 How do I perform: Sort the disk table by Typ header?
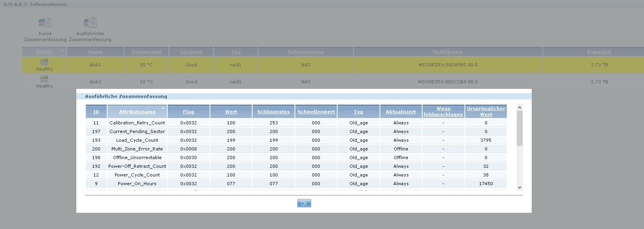coord(236,52)
